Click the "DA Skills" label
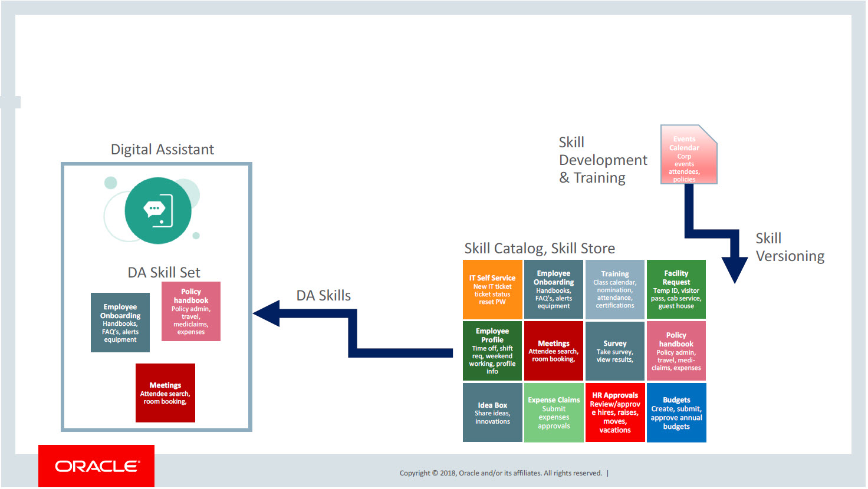The image size is (868, 489). [x=323, y=295]
